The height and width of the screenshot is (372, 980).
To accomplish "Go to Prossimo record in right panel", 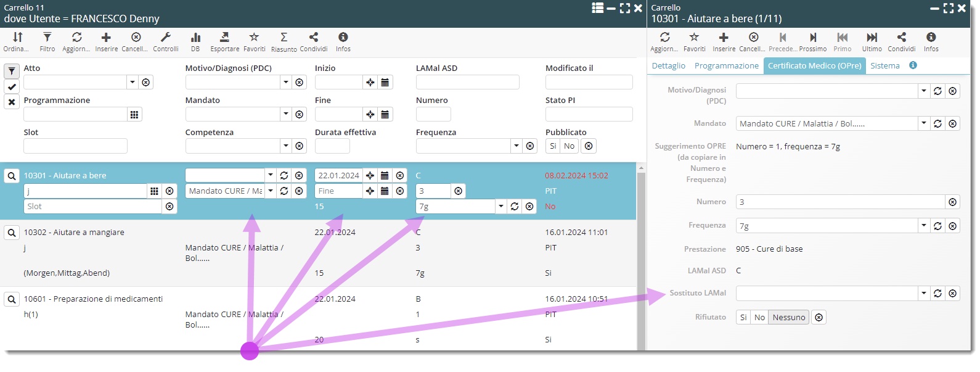I will [813, 38].
